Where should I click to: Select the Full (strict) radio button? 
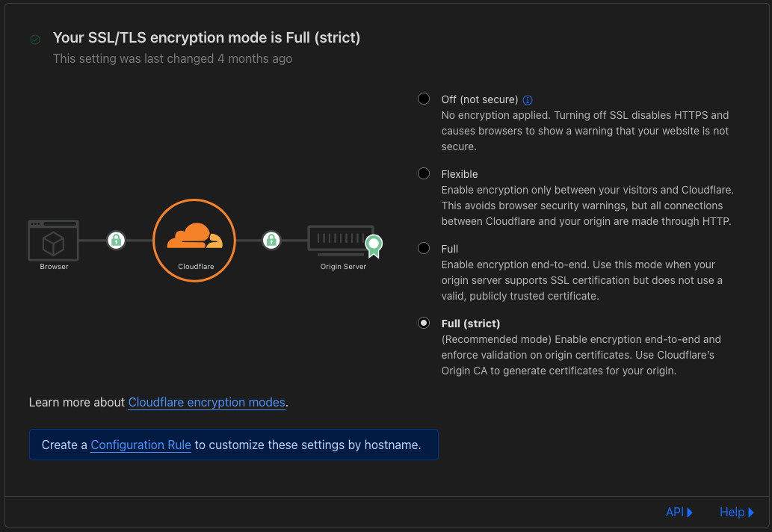(x=424, y=323)
